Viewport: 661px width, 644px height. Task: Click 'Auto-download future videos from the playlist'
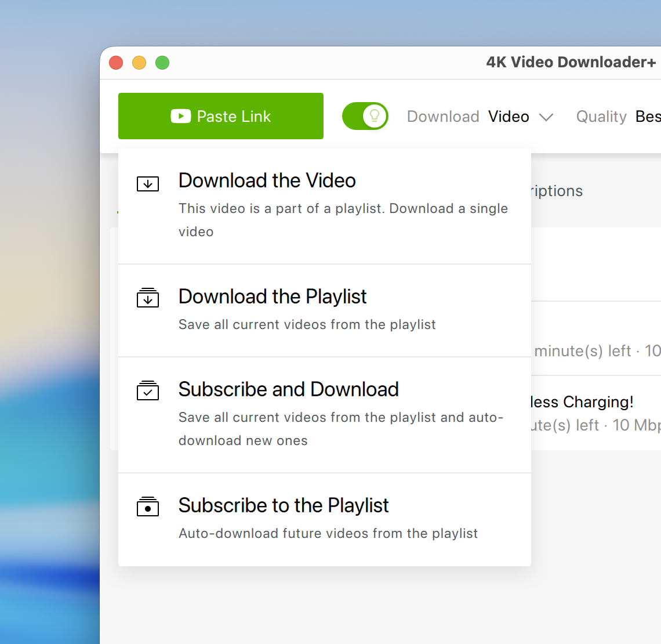point(328,533)
